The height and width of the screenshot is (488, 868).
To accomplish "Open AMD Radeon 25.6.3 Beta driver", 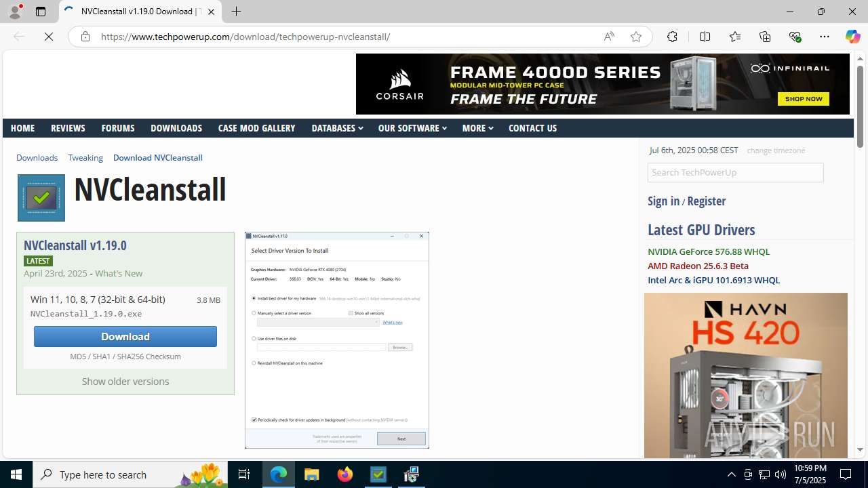I will click(698, 266).
